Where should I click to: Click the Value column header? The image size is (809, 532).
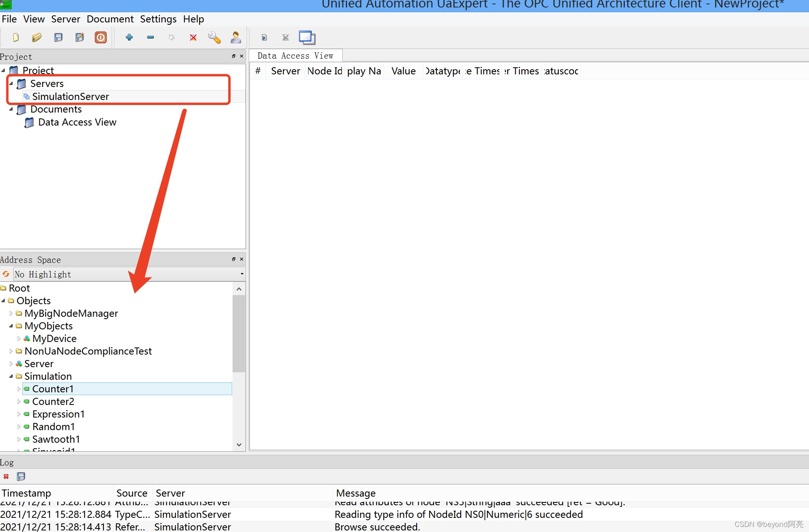click(403, 71)
